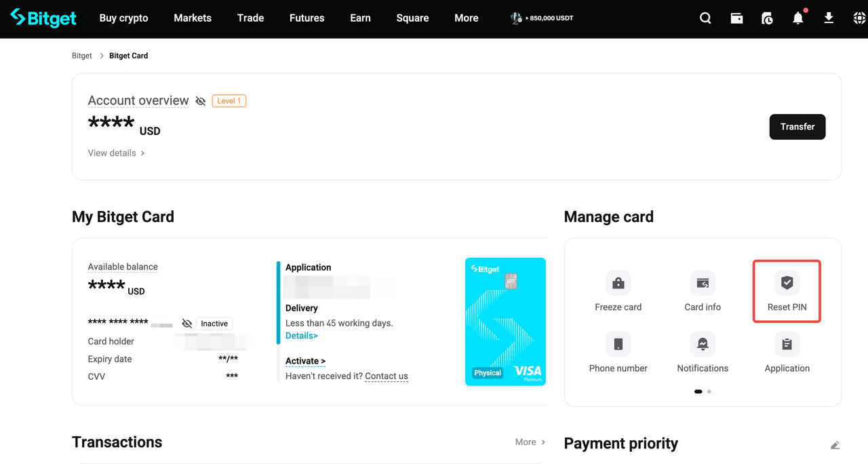Viewport: 868px width, 464px height.
Task: Open the search icon in top bar
Action: coord(705,18)
